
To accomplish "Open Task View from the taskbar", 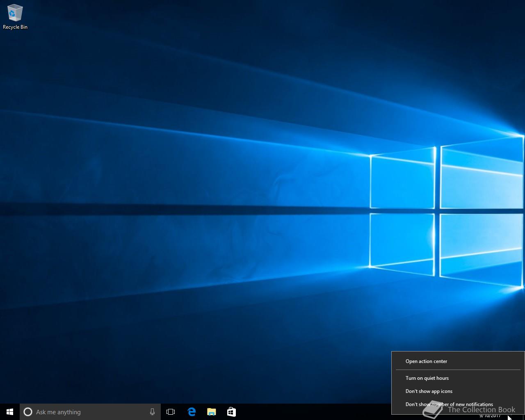I will pyautogui.click(x=171, y=412).
